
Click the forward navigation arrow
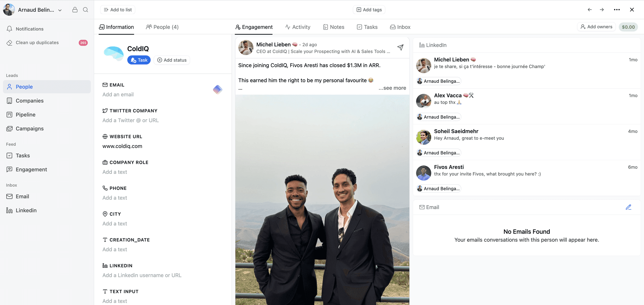pyautogui.click(x=602, y=10)
